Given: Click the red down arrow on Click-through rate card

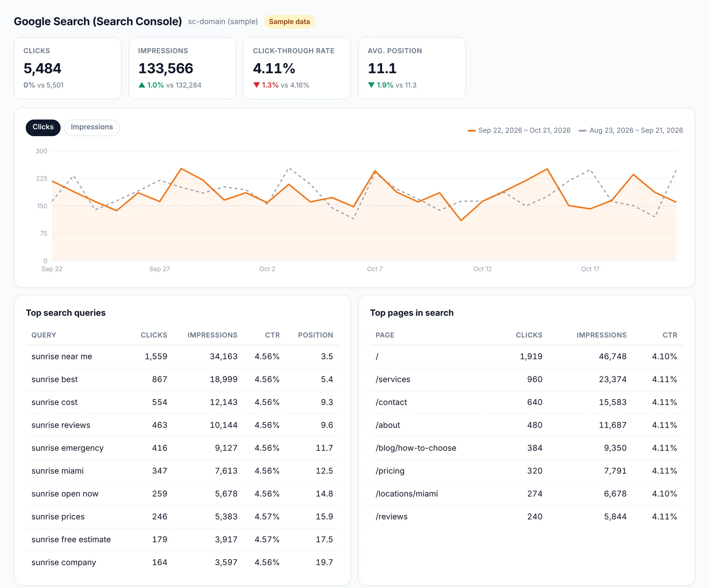Looking at the screenshot, I should coord(257,85).
